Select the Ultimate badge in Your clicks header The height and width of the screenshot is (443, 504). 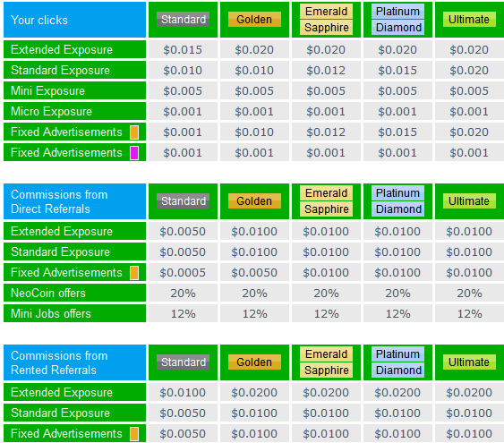[469, 20]
